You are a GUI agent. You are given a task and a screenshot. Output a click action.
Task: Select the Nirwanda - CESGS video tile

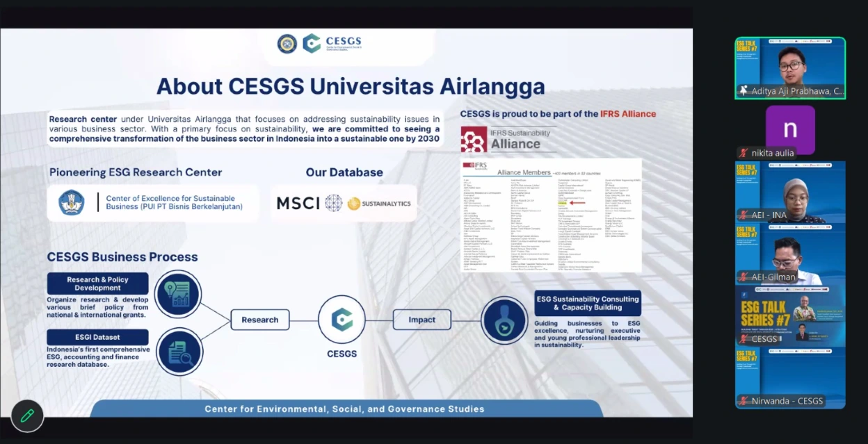(790, 377)
